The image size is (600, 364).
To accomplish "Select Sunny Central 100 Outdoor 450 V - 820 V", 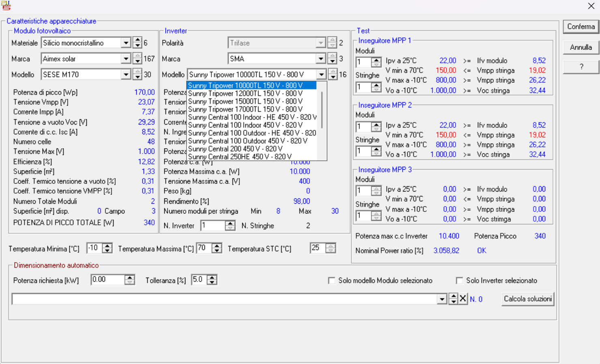I will point(252,141).
